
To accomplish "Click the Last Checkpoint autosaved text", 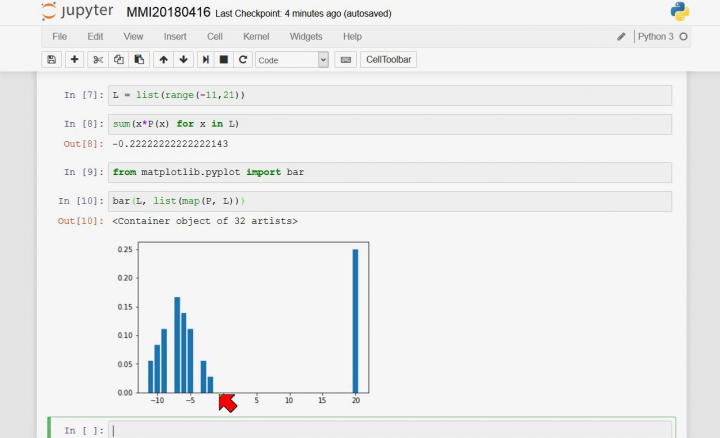I will coord(303,14).
